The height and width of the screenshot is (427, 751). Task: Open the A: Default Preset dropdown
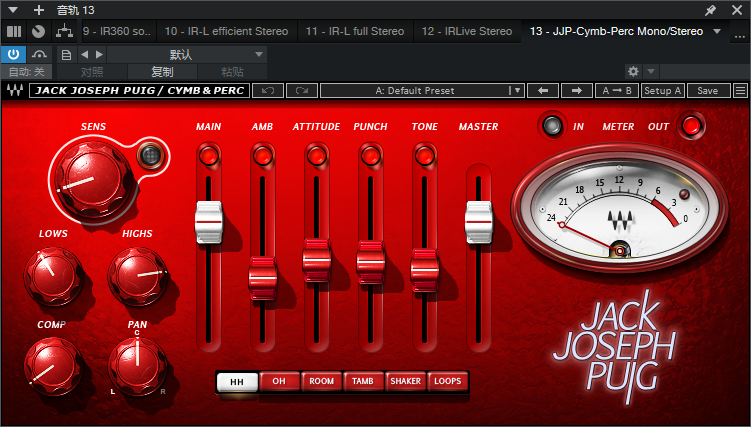click(422, 90)
